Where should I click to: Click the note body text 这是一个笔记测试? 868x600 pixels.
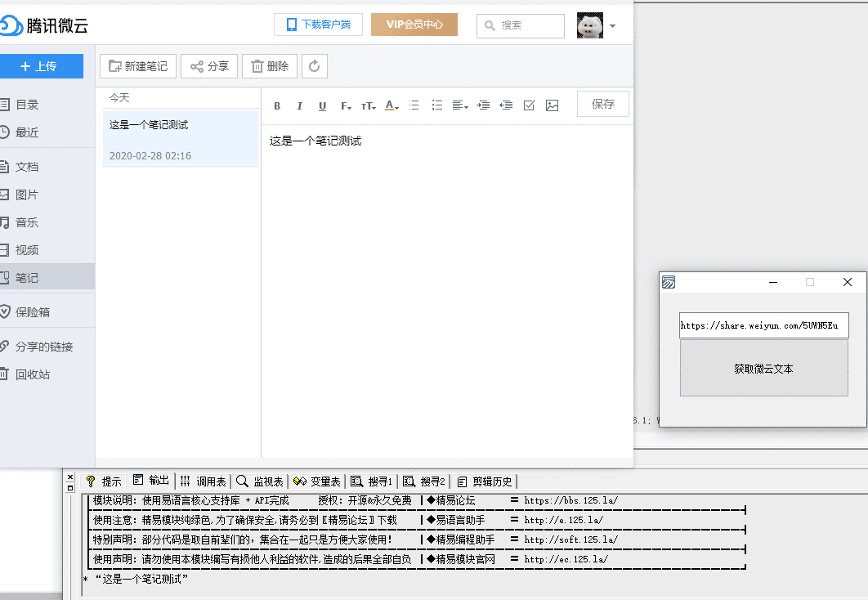tap(315, 141)
